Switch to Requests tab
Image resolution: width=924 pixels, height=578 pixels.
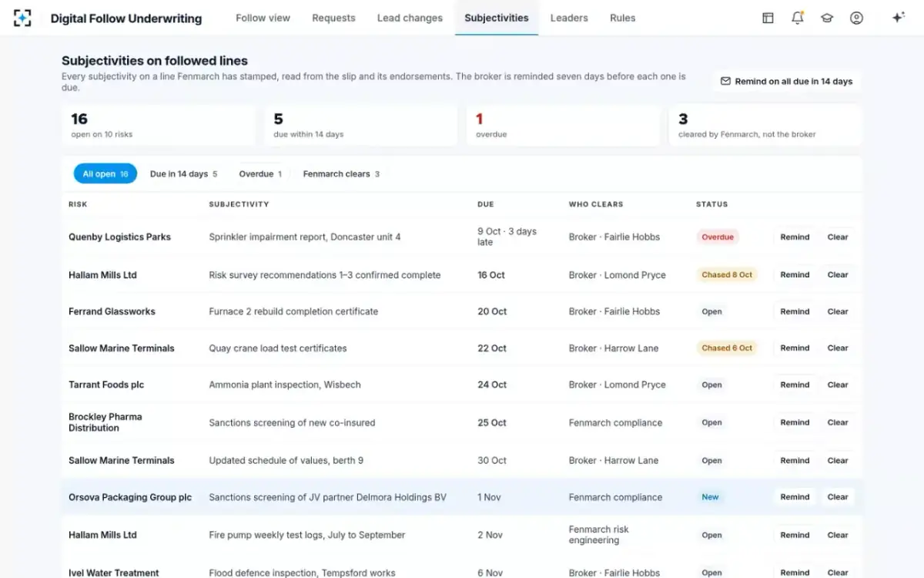click(x=333, y=18)
